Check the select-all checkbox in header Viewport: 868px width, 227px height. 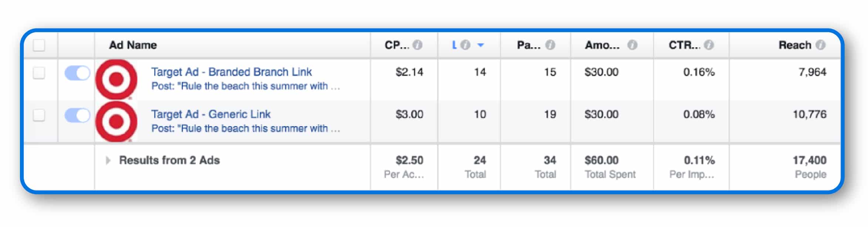[39, 45]
